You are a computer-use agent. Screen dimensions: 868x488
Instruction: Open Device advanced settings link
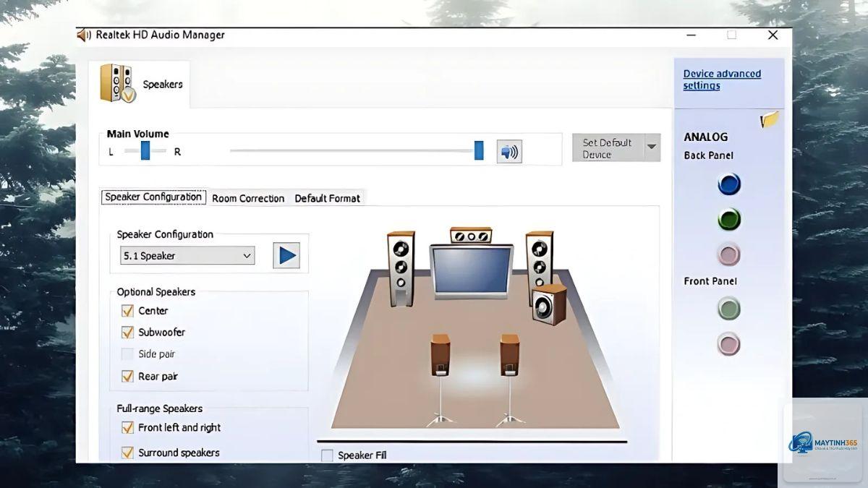(722, 80)
